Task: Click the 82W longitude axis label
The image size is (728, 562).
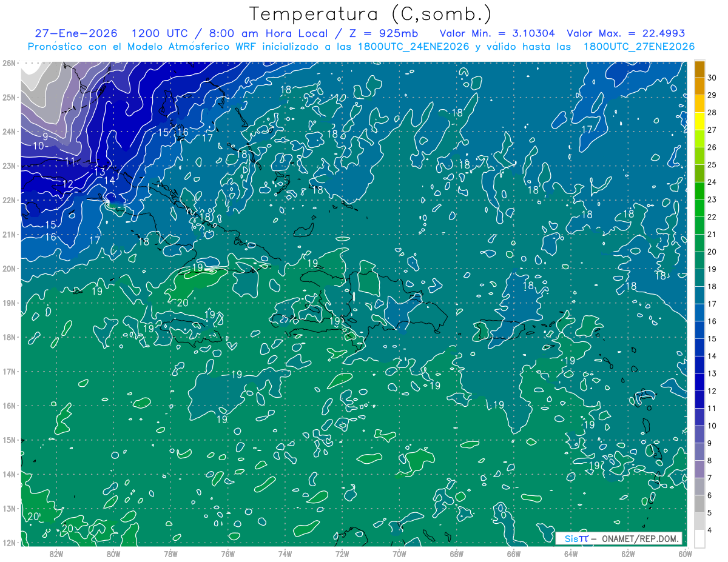Action: (56, 554)
